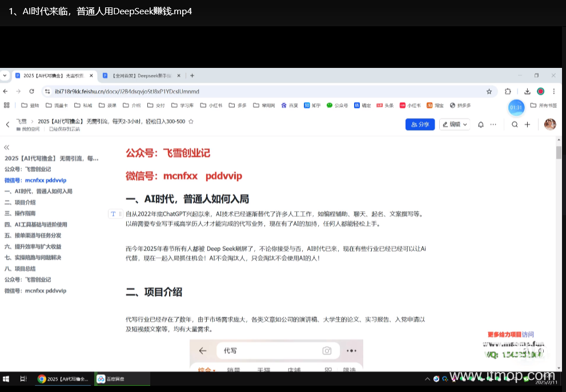Viewport: 566px width, 392px height.
Task: Open the browser downloads icon
Action: coord(527,92)
